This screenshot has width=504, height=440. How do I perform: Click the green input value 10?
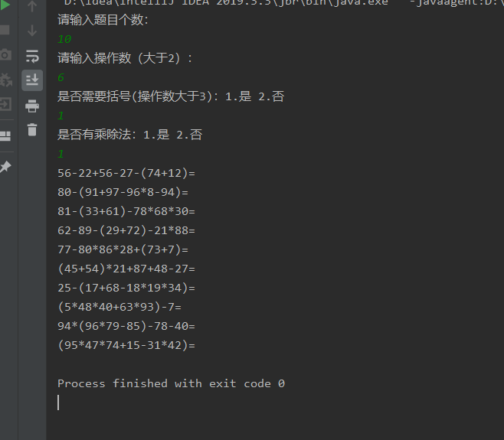point(64,39)
